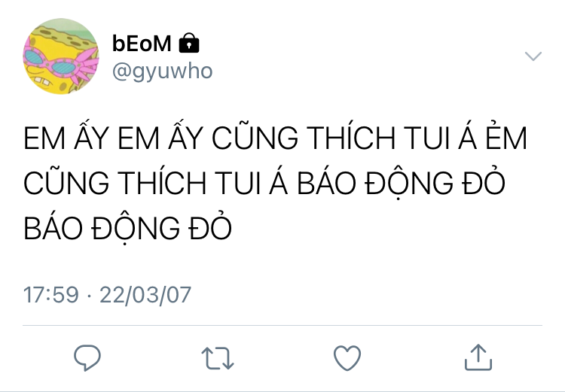The image size is (565, 392).
Task: Reply to the tweet via speech bubble icon
Action: 87,357
